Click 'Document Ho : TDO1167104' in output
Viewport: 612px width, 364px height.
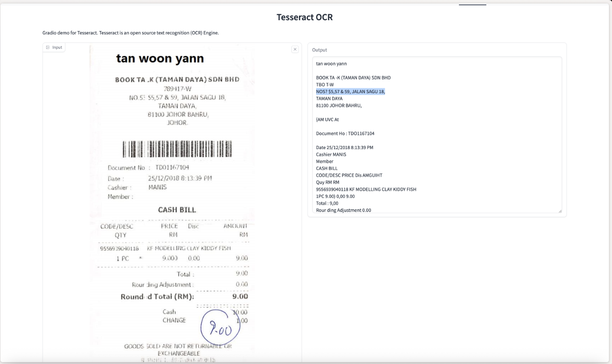tap(345, 133)
